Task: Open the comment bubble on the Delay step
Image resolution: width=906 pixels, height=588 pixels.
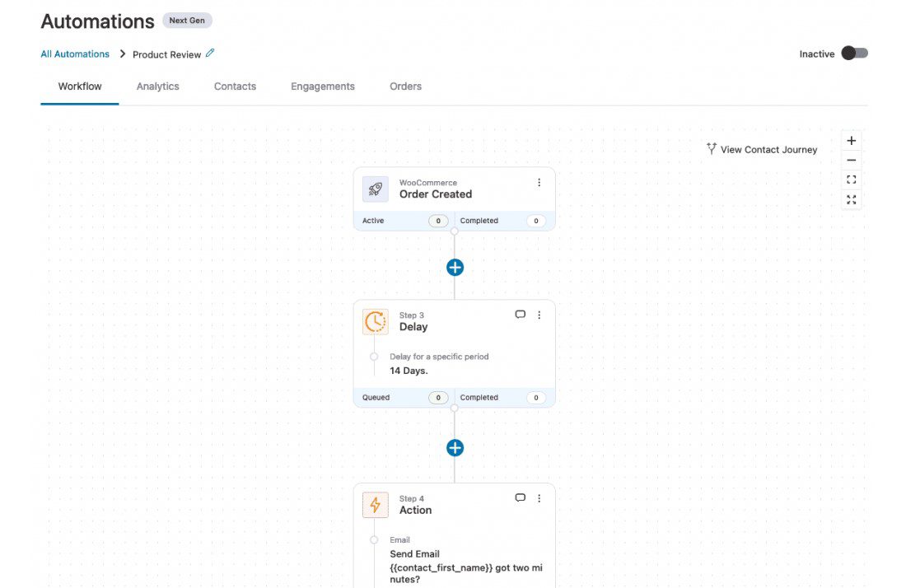Action: click(x=520, y=314)
